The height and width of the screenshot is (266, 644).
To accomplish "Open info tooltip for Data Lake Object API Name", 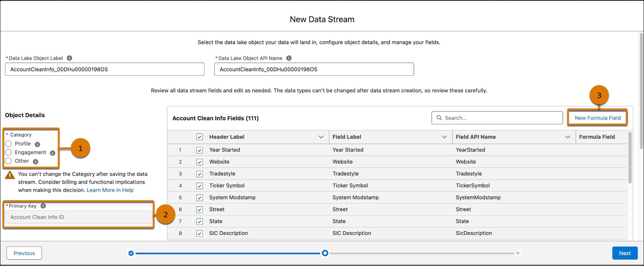I will click(289, 58).
